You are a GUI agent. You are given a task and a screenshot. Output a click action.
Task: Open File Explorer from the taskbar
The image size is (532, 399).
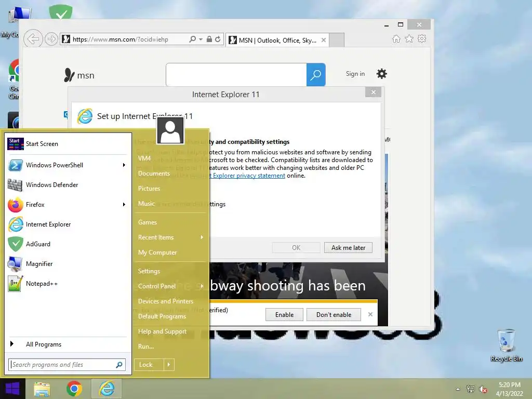tap(42, 389)
